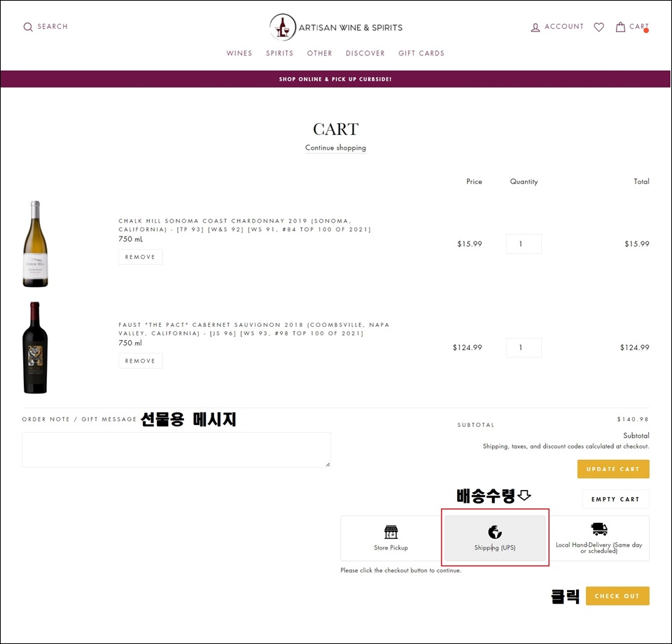This screenshot has width=672, height=644.
Task: Select the Store Pickup storefront icon
Action: pyautogui.click(x=391, y=532)
